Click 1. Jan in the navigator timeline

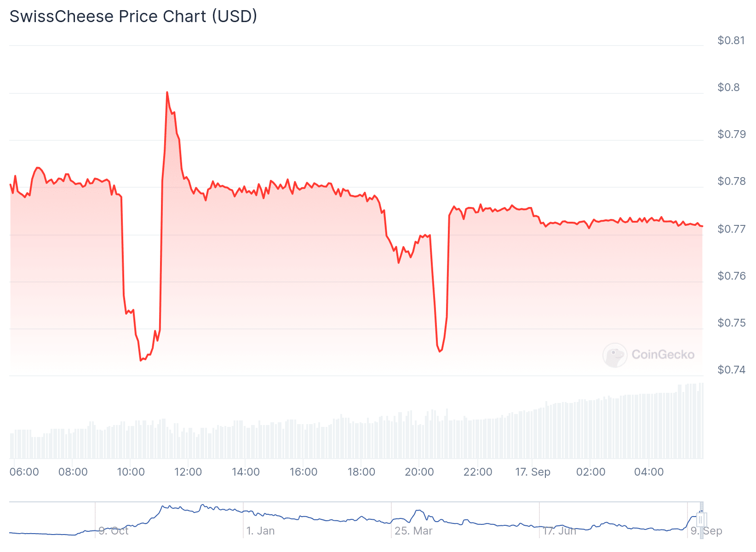click(x=260, y=531)
